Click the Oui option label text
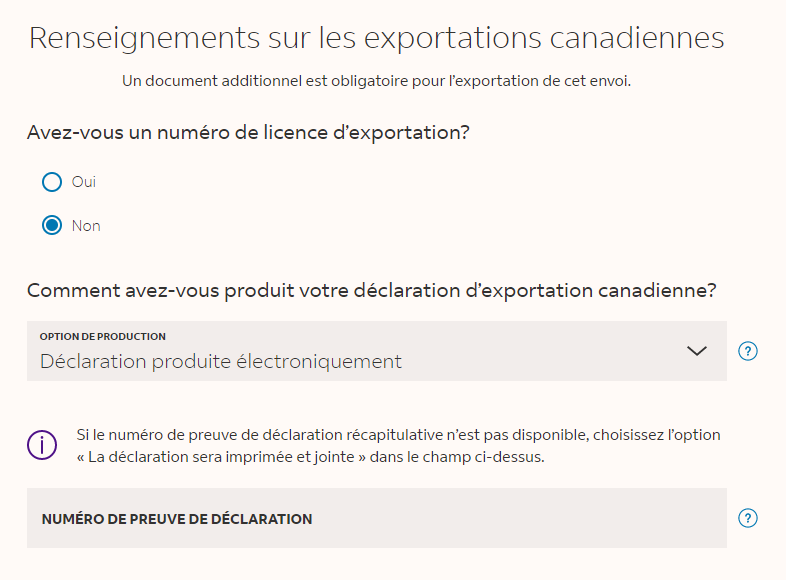786x580 pixels. (83, 181)
